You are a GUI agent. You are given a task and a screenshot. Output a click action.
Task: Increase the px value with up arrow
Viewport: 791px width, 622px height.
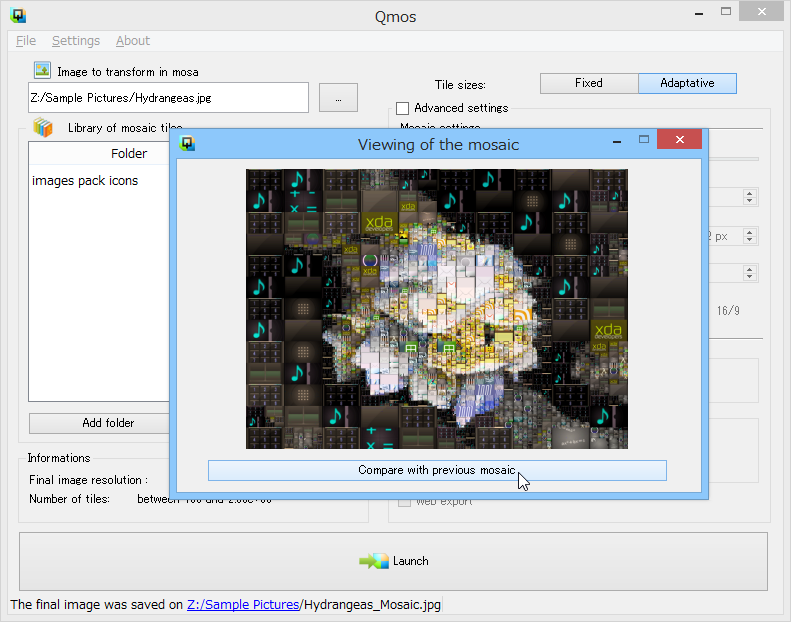pos(750,232)
